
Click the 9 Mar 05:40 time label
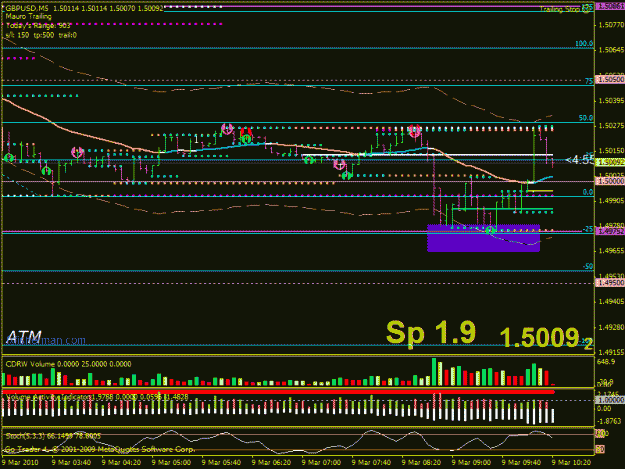(x=221, y=463)
